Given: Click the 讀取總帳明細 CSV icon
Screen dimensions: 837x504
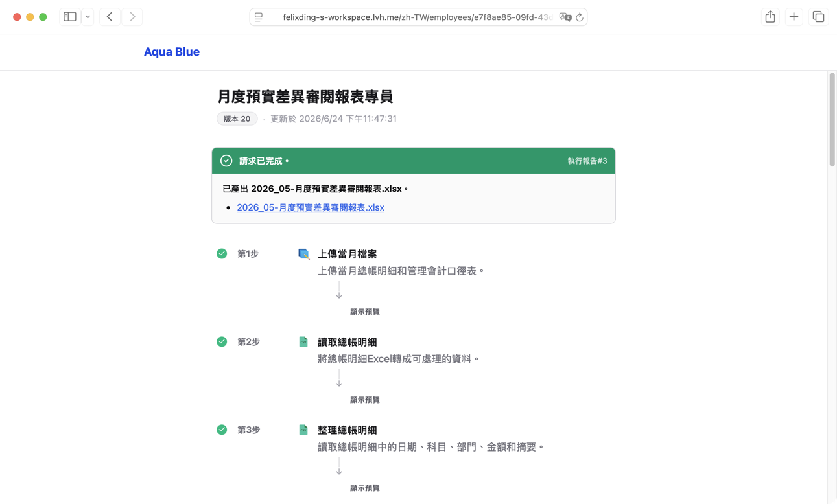Looking at the screenshot, I should (x=303, y=341).
